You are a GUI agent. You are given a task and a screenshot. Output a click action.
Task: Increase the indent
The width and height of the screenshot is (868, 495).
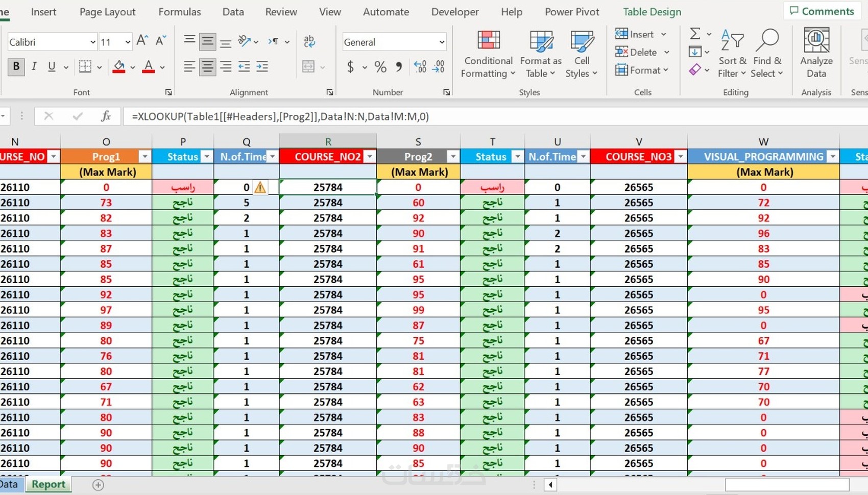coord(262,66)
